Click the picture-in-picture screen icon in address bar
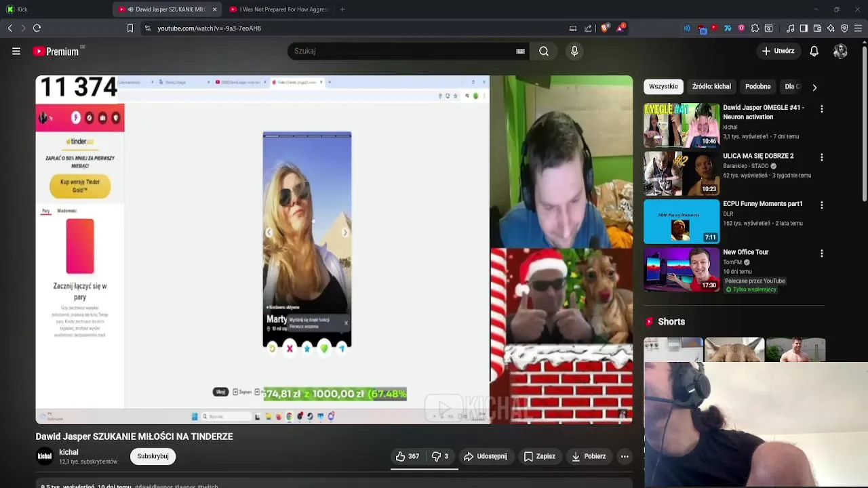Screen dimensions: 868x488 [x=573, y=28]
